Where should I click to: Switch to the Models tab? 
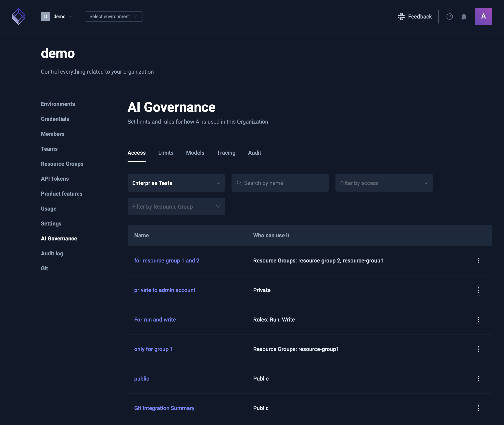click(195, 153)
